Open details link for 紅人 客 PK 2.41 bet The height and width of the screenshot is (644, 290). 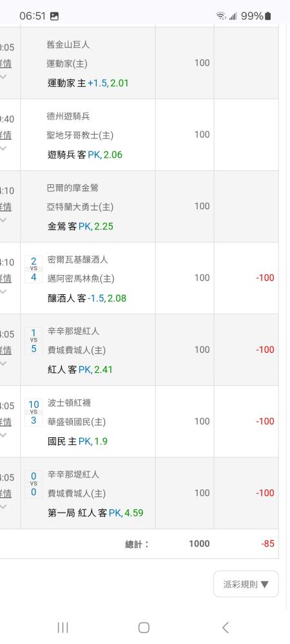click(6, 350)
